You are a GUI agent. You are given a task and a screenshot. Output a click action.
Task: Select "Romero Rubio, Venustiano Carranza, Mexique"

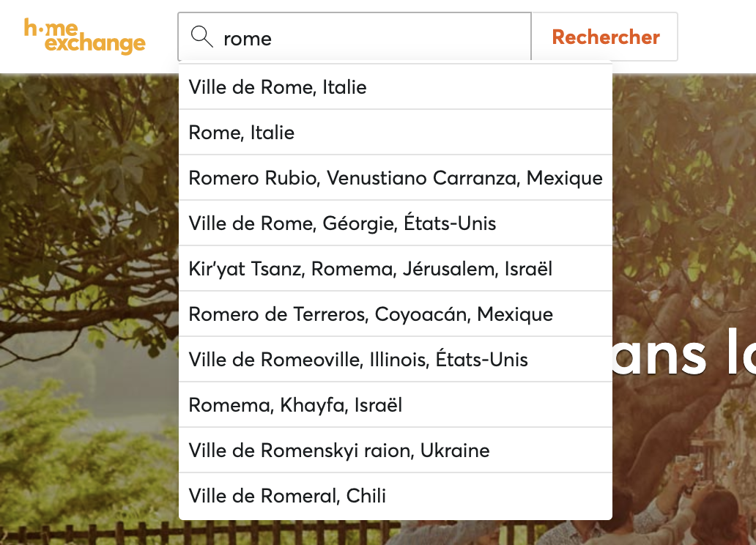pos(396,177)
